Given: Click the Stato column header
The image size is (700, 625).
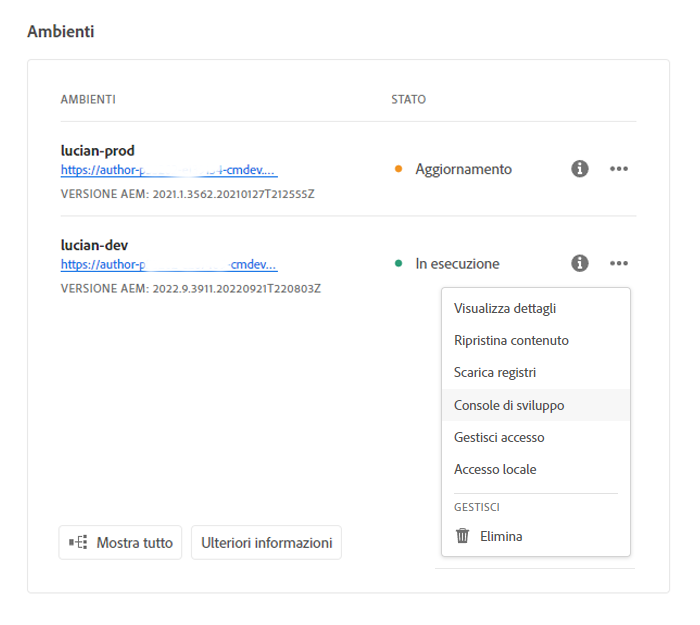Looking at the screenshot, I should (408, 100).
